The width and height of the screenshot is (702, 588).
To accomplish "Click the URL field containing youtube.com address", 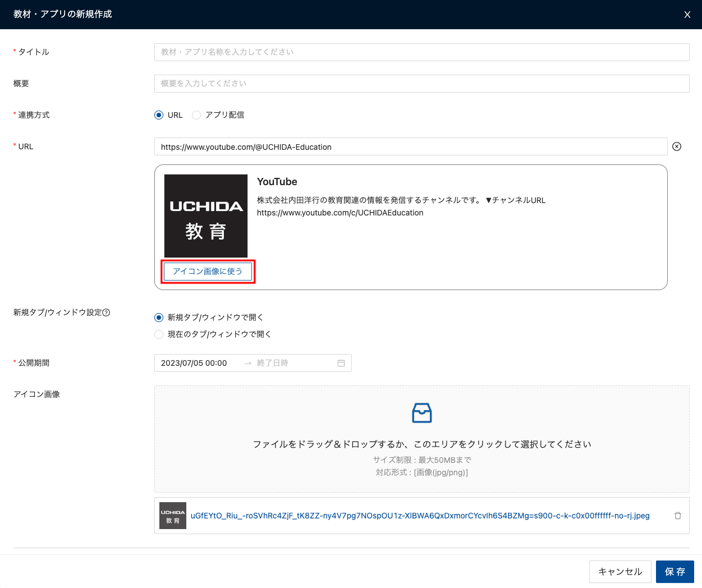I will pyautogui.click(x=411, y=146).
